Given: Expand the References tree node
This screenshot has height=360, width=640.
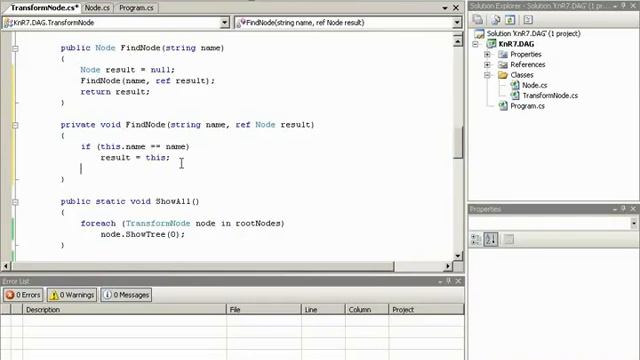Looking at the screenshot, I should tap(487, 64).
